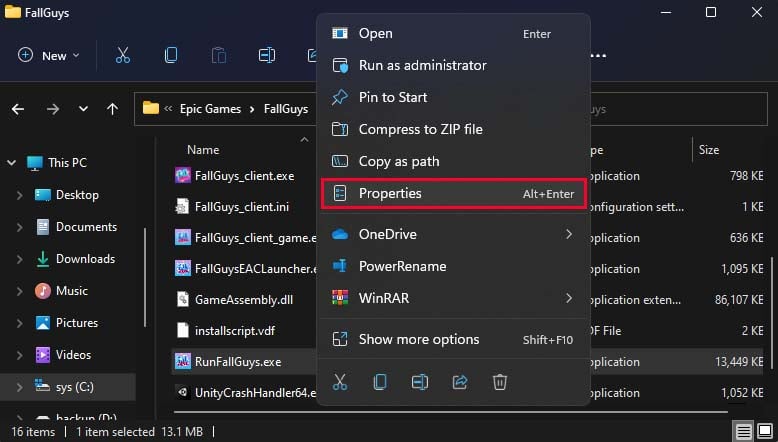The image size is (778, 442).
Task: Click the navigation pane scrollbar
Action: 145,277
